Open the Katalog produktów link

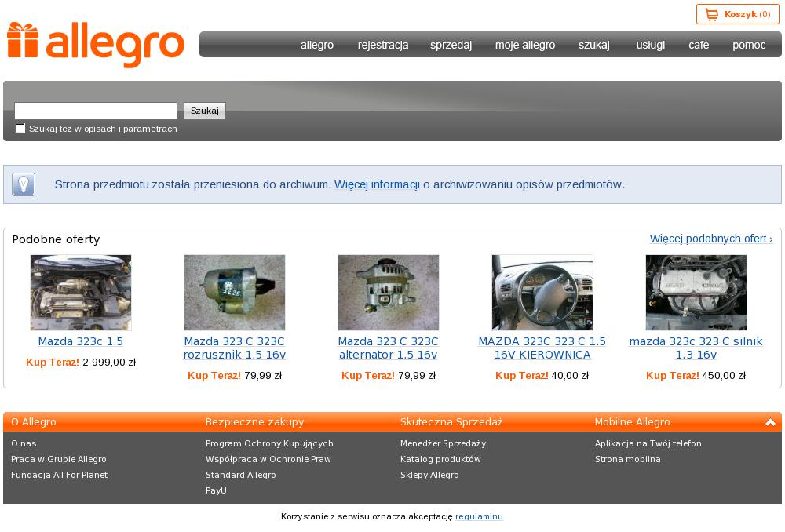pyautogui.click(x=440, y=459)
